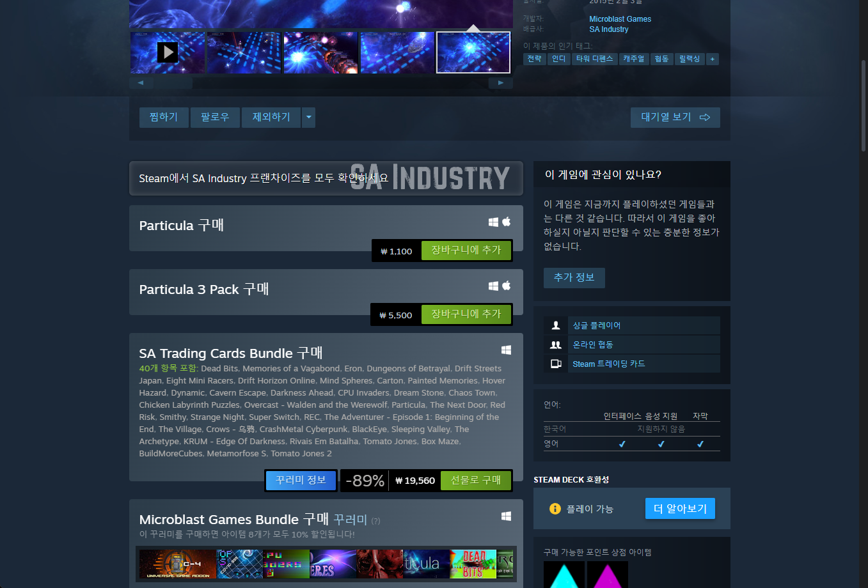Open the SA Industry franchise banner
The image size is (868, 588).
[326, 178]
